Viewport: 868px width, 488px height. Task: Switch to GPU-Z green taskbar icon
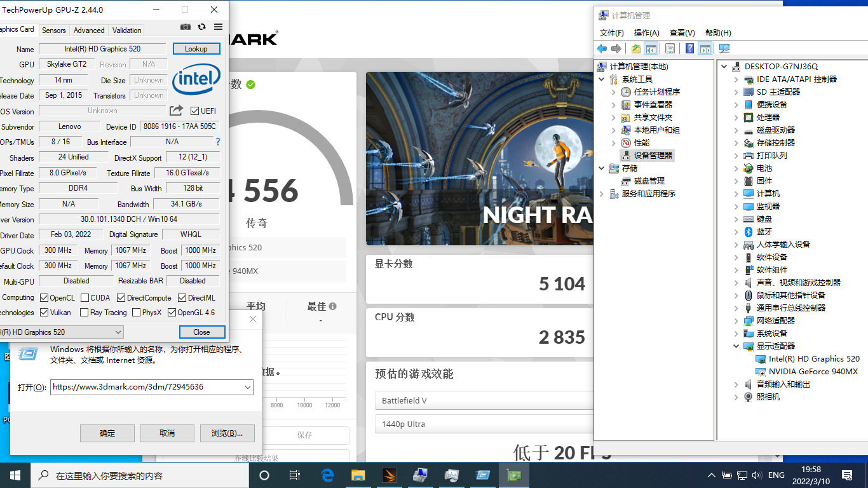pyautogui.click(x=513, y=475)
